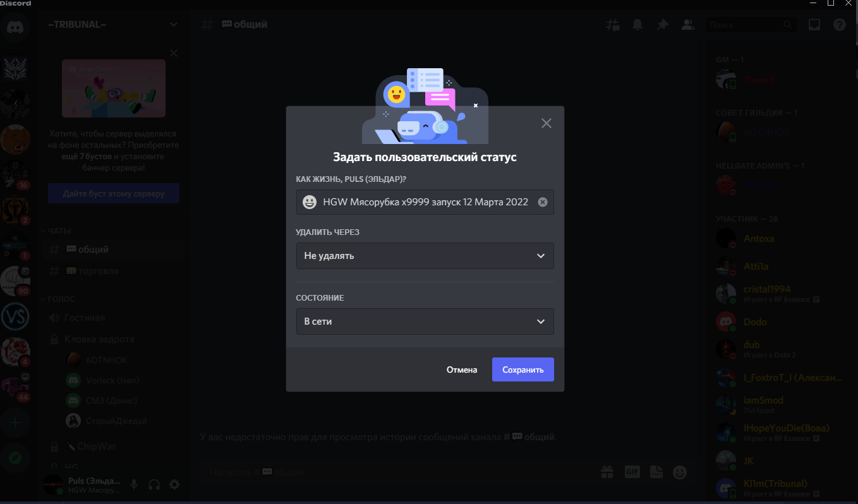Screen dimensions: 858x504
Task: Explore public servers compass icon
Action: tap(15, 459)
